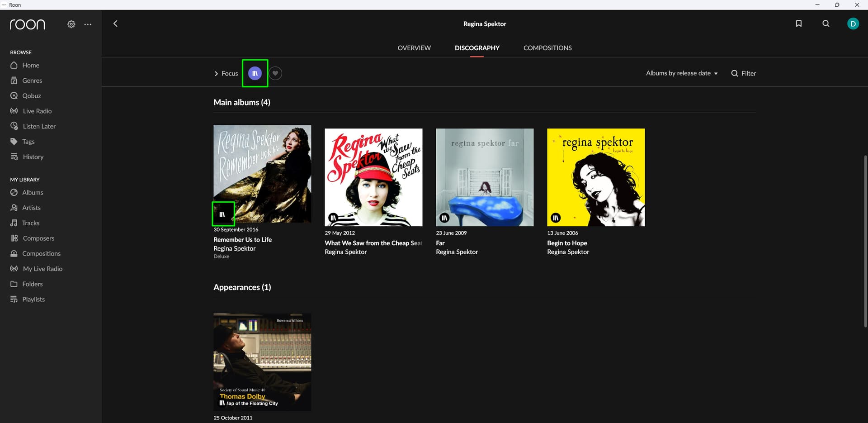This screenshot has height=423, width=868.
Task: Click Regina Spektor under Remember Us to Life
Action: (234, 249)
